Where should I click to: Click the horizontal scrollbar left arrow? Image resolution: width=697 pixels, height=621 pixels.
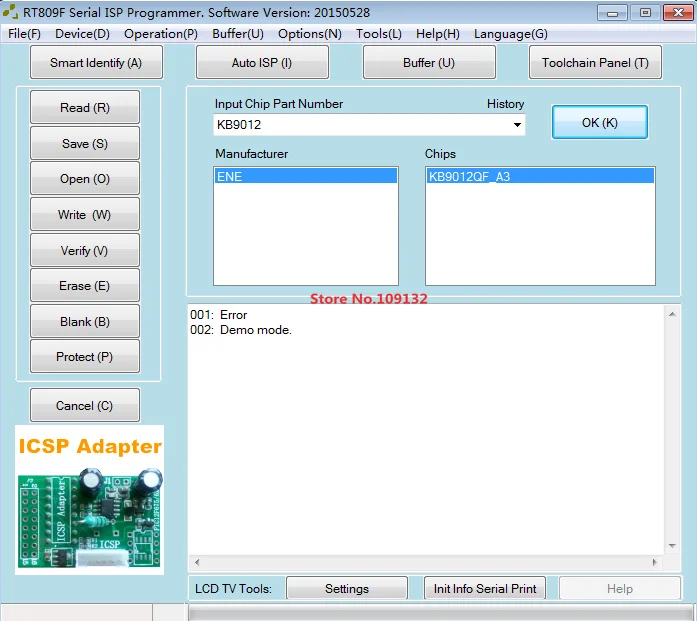coord(197,562)
